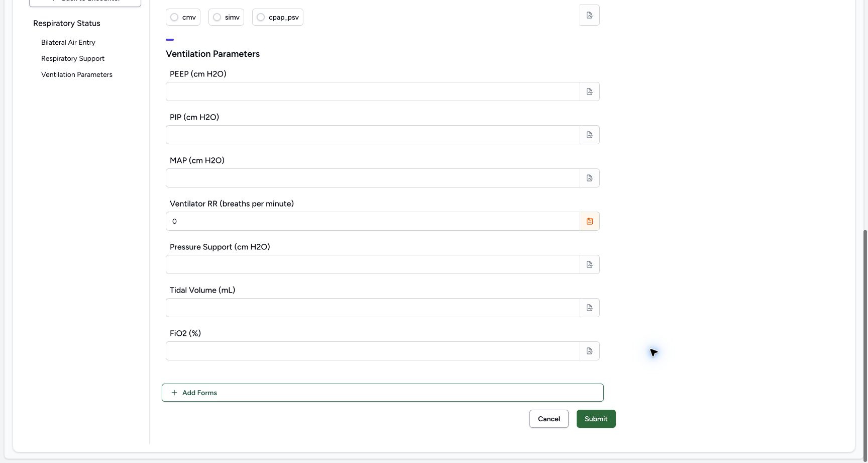
Task: Focus the PEEP (cm H2O) input
Action: click(373, 91)
